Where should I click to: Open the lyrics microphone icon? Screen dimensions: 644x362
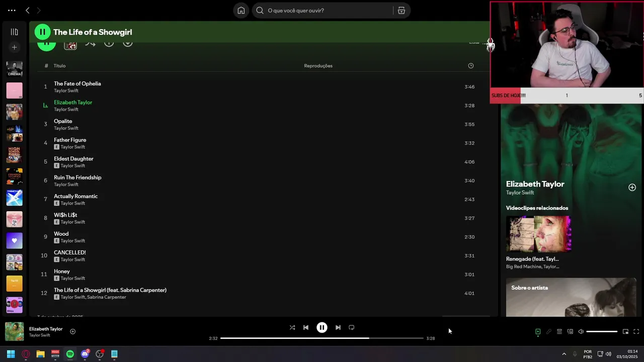point(549,332)
